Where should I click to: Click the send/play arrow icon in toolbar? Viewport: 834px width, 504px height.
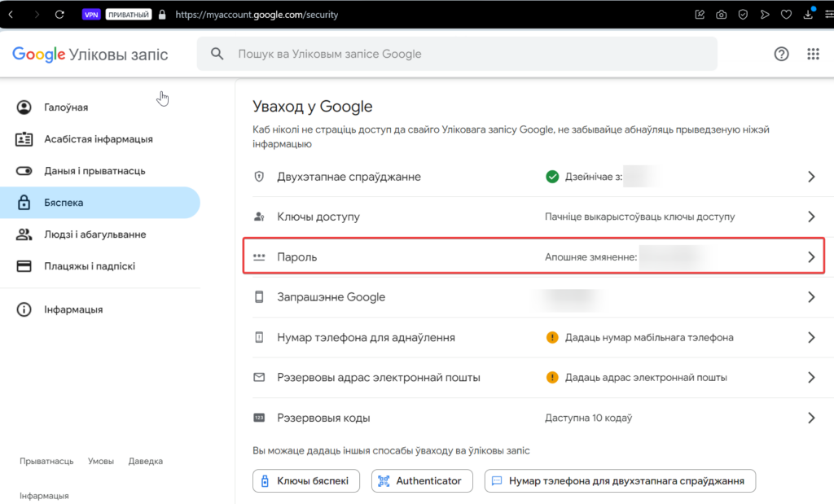(765, 15)
